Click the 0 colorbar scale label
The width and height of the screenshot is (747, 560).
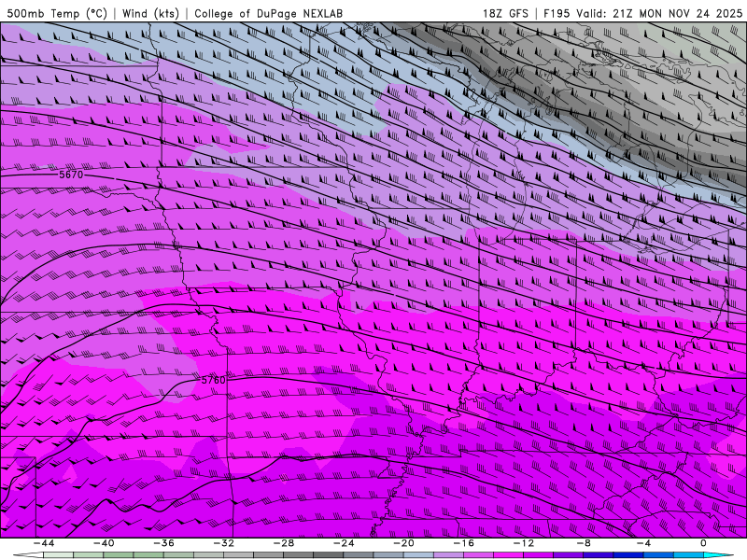click(703, 543)
